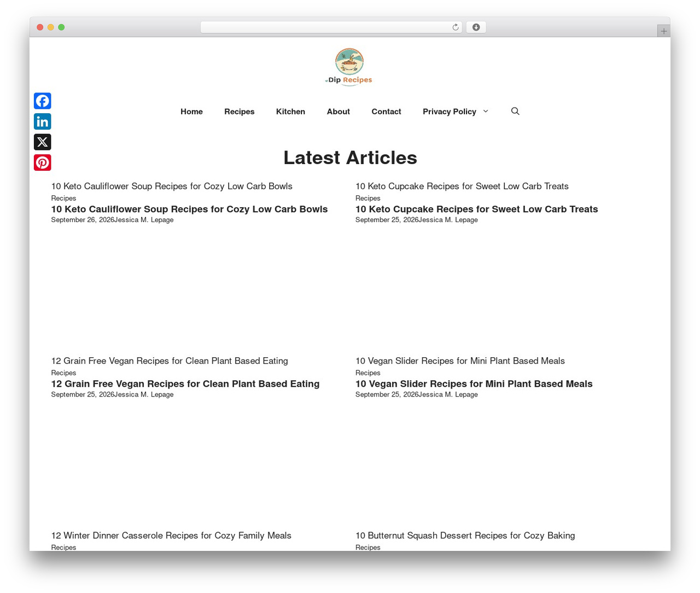Click Jessica M. Lepage under Vegan Slider

[448, 394]
